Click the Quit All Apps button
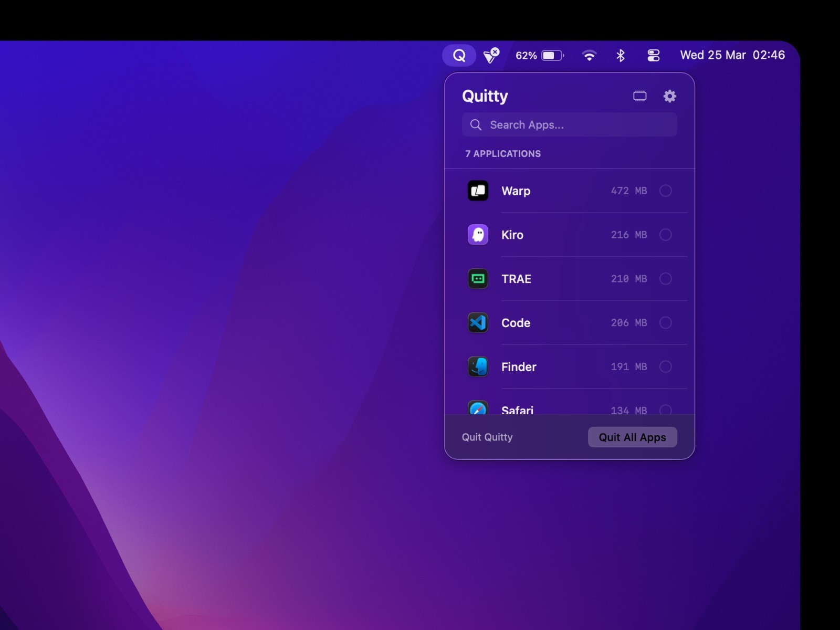The width and height of the screenshot is (840, 630). 632,437
